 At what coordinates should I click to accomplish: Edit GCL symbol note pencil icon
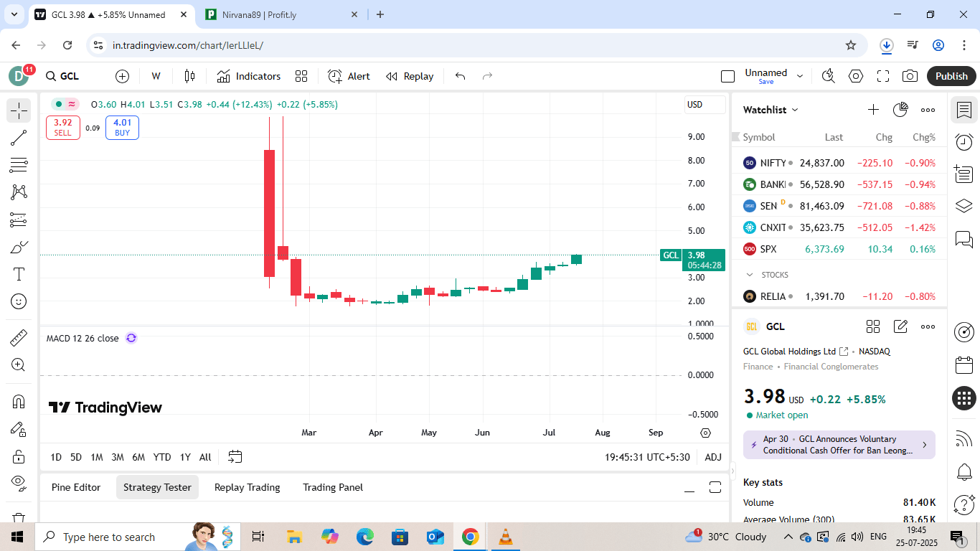900,326
